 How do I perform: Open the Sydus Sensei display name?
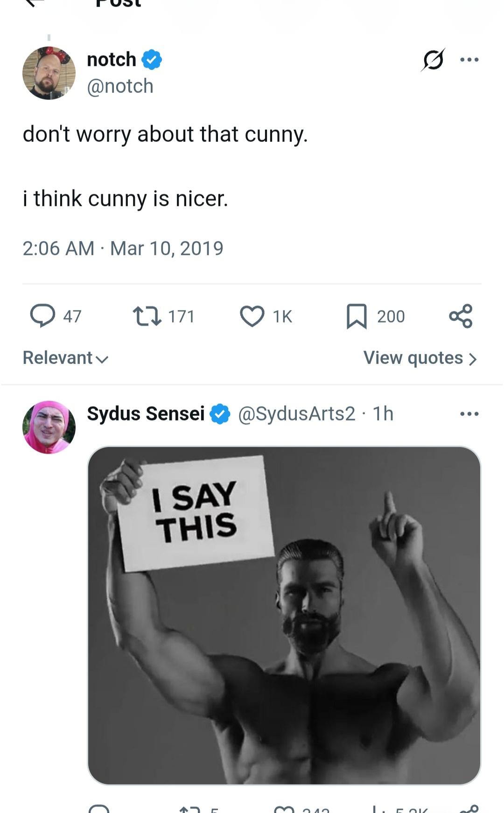pos(146,414)
